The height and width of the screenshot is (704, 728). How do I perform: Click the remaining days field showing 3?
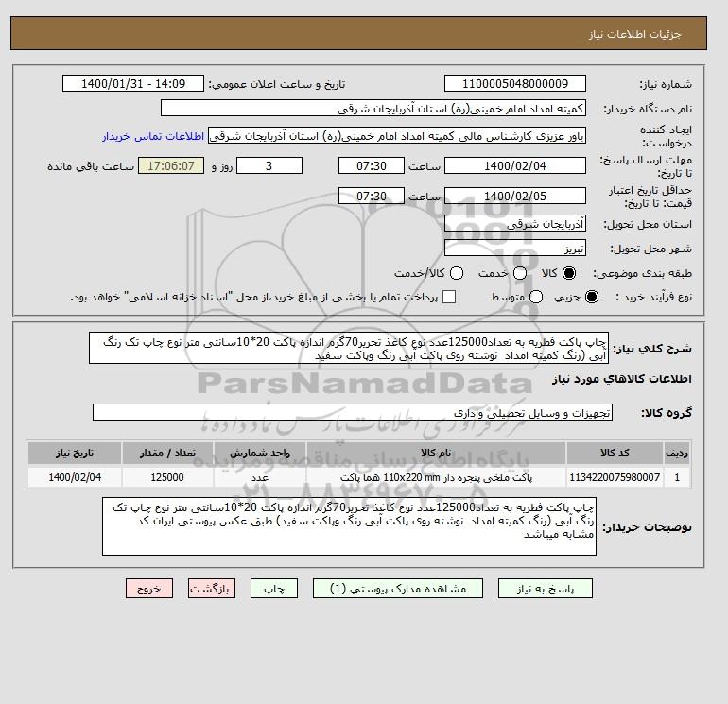pyautogui.click(x=269, y=165)
